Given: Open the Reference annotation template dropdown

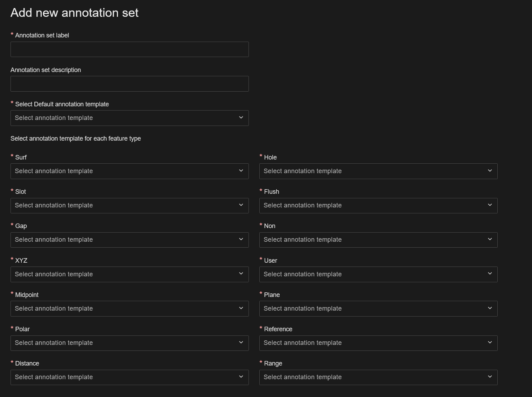Looking at the screenshot, I should 378,343.
